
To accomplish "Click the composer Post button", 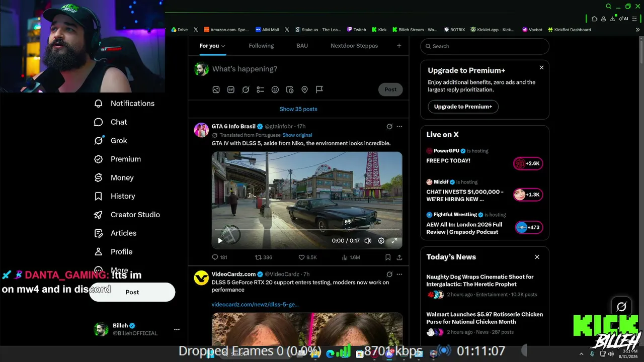I will click(x=390, y=89).
